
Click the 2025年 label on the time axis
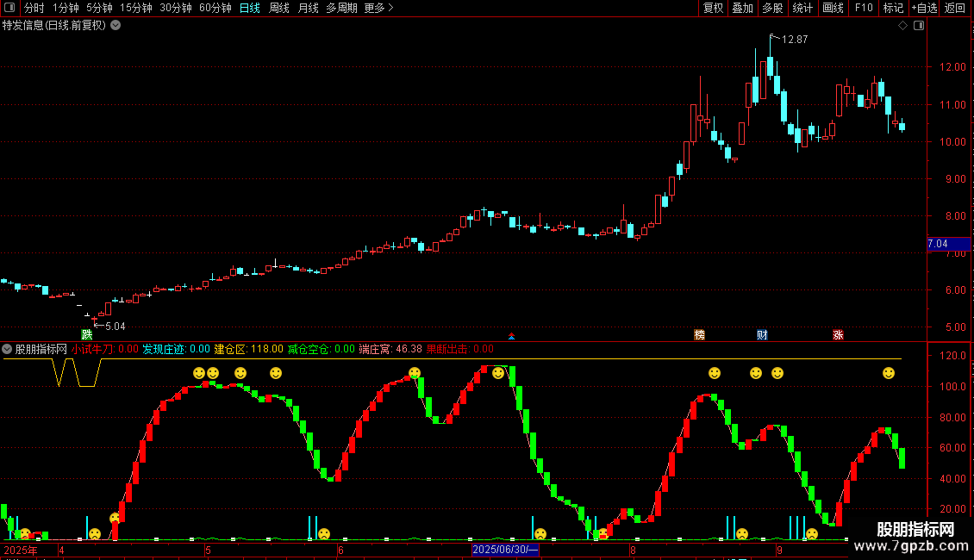pyautogui.click(x=21, y=550)
